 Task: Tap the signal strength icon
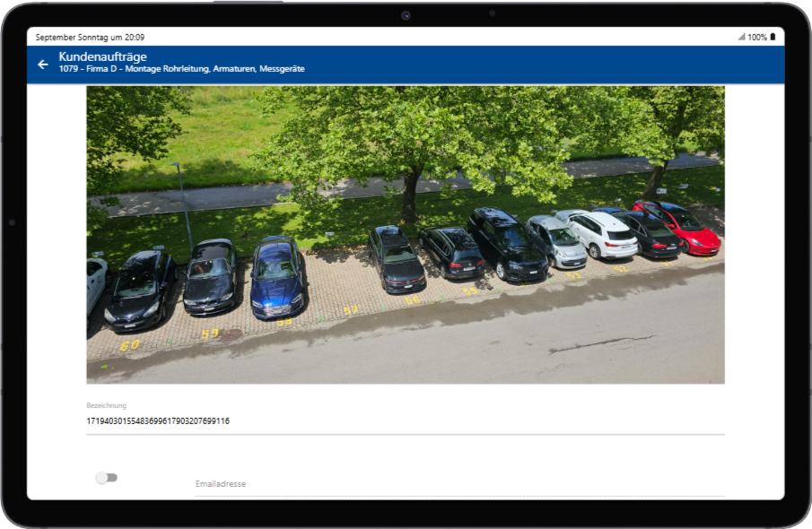(x=741, y=37)
